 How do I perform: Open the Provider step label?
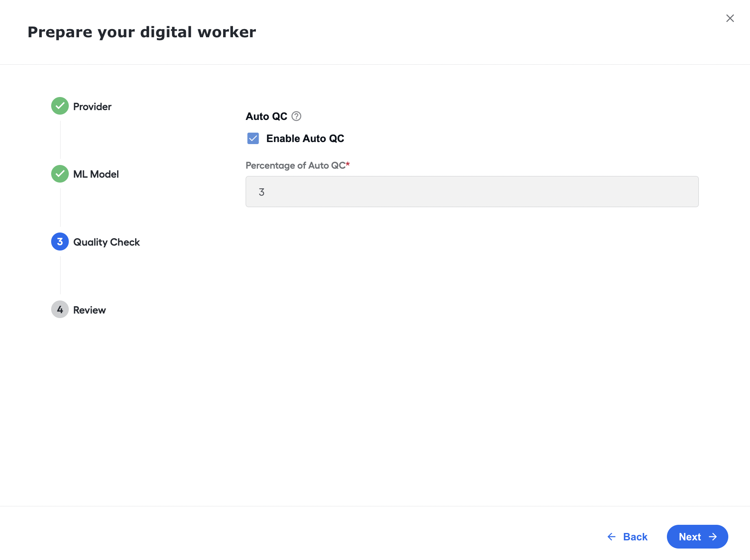point(92,106)
